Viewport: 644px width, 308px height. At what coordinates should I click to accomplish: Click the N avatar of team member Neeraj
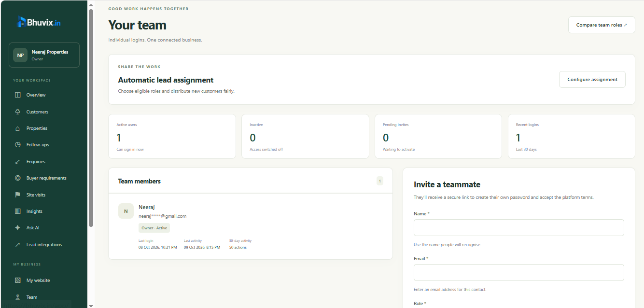(x=126, y=211)
